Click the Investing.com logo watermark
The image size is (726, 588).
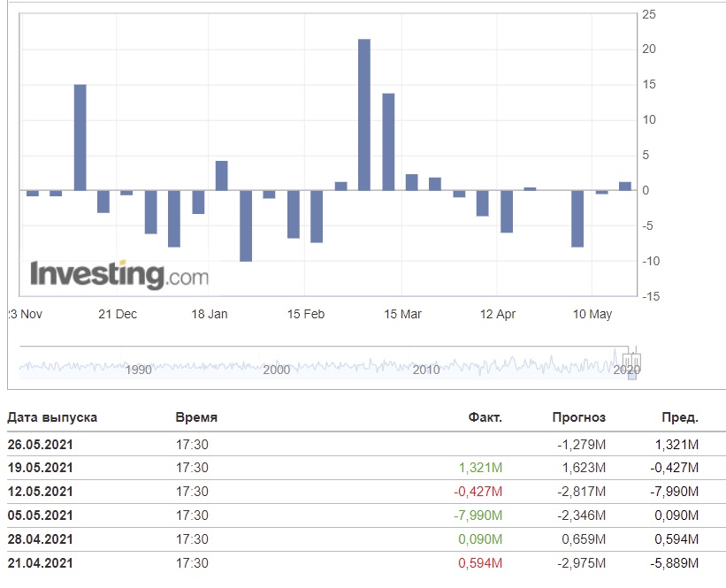pos(119,274)
